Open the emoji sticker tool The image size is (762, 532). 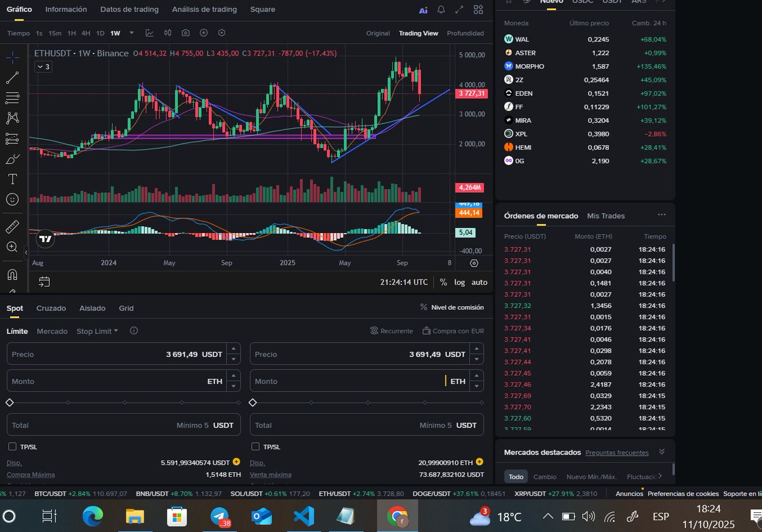point(12,199)
